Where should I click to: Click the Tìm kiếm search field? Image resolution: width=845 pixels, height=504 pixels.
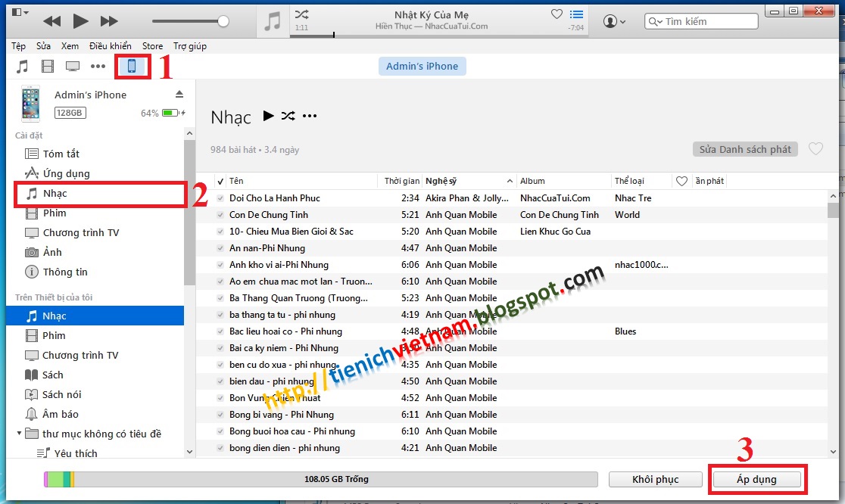[x=701, y=21]
